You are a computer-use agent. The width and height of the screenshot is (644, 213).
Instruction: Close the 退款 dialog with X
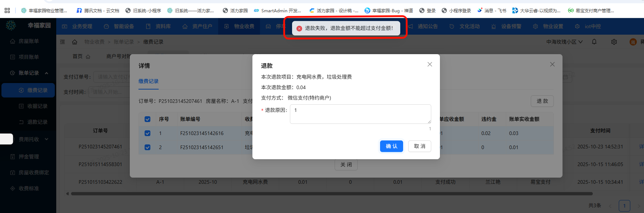click(x=429, y=64)
